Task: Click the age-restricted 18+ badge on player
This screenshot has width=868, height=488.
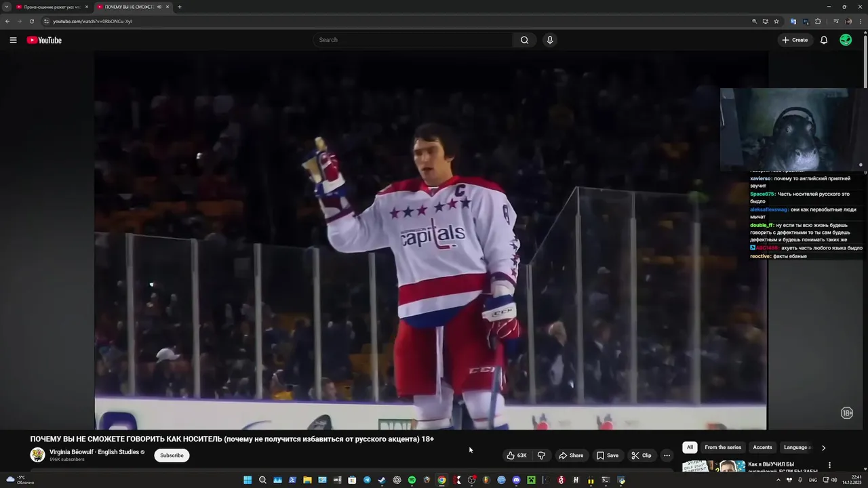Action: (x=847, y=413)
